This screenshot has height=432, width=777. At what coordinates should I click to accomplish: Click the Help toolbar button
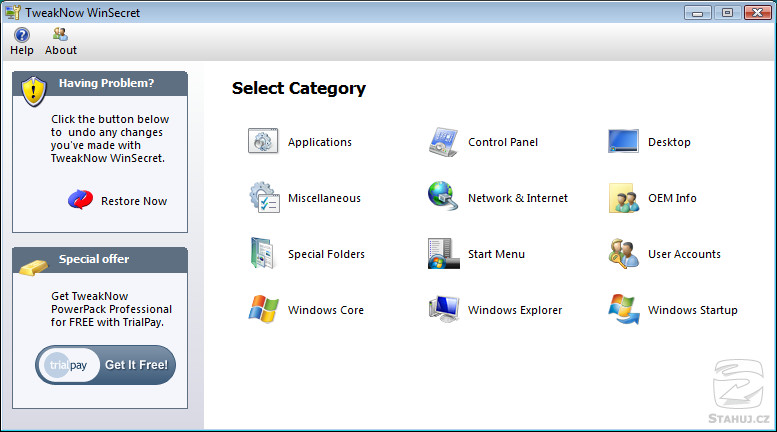pos(22,42)
